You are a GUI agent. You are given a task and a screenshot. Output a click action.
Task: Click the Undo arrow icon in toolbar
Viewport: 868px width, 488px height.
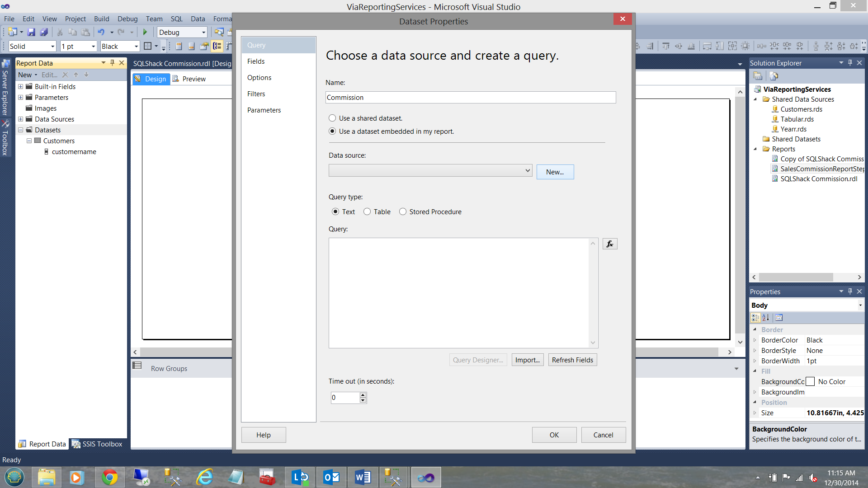101,32
